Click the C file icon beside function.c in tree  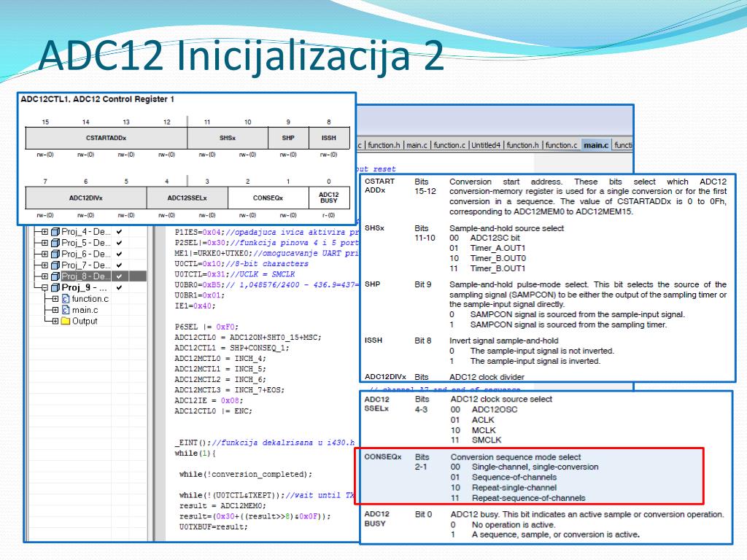(66, 299)
